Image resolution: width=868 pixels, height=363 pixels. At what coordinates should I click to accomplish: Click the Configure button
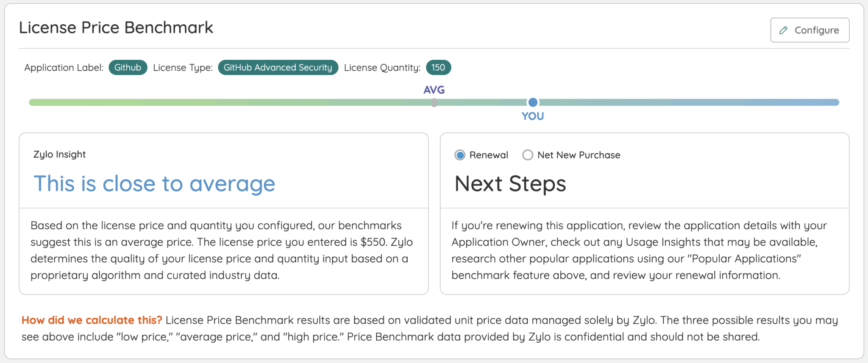pos(810,30)
